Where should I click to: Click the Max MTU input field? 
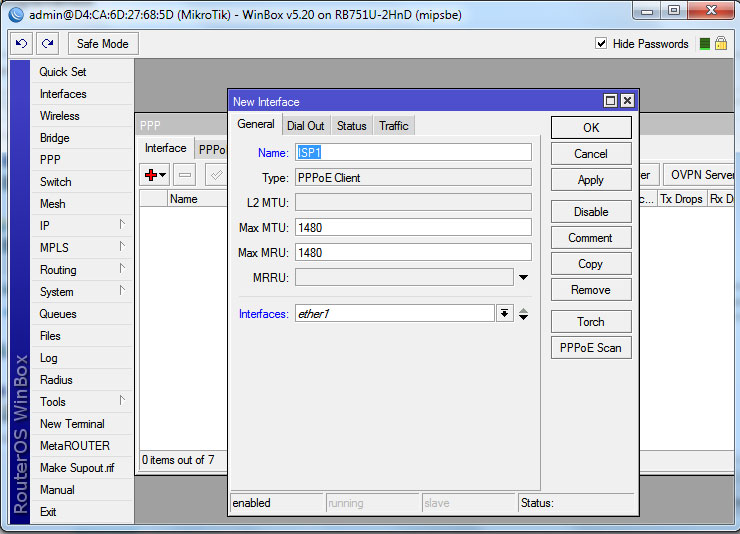click(413, 227)
